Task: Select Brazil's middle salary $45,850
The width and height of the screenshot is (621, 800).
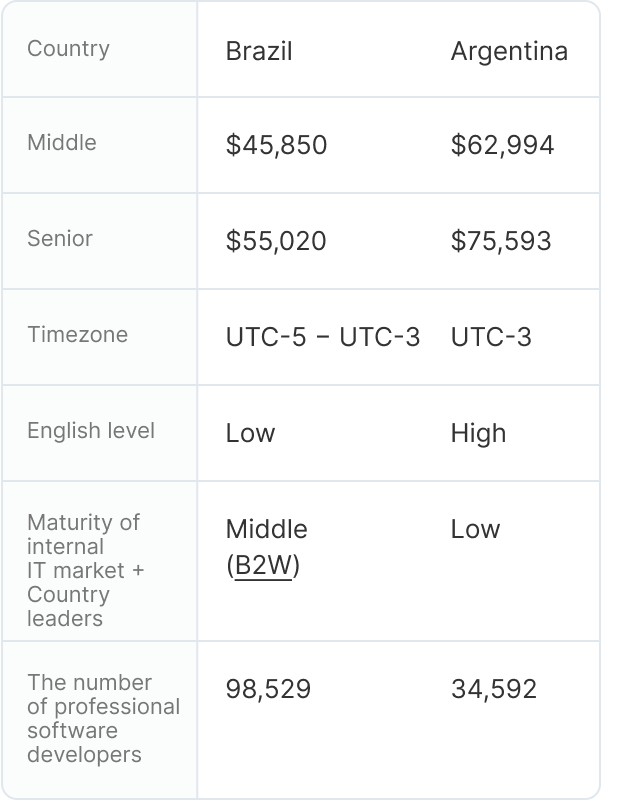Action: 276,146
